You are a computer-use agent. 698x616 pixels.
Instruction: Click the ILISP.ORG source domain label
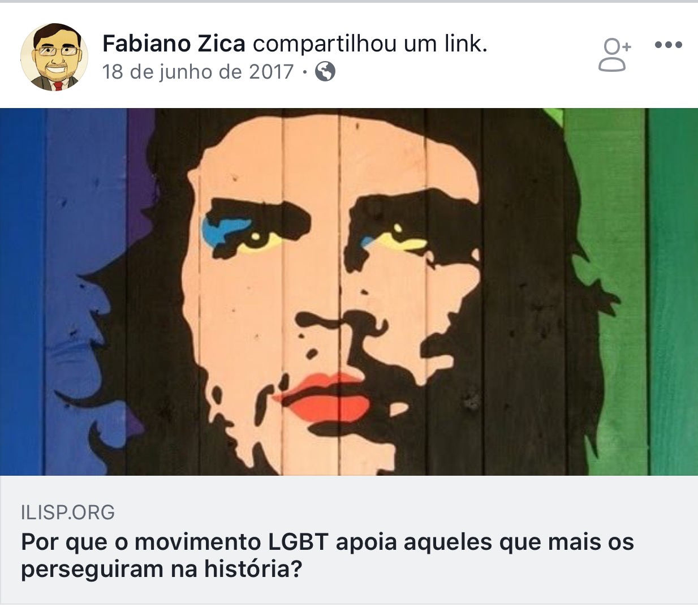click(68, 512)
